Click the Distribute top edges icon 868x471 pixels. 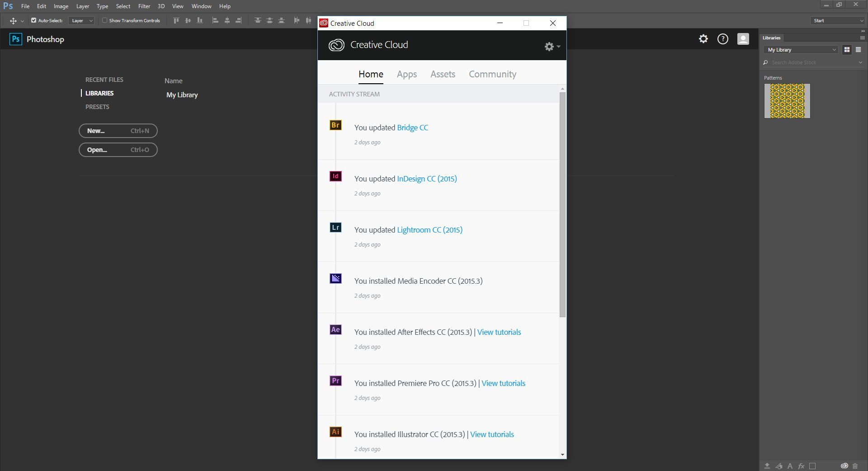pyautogui.click(x=258, y=20)
